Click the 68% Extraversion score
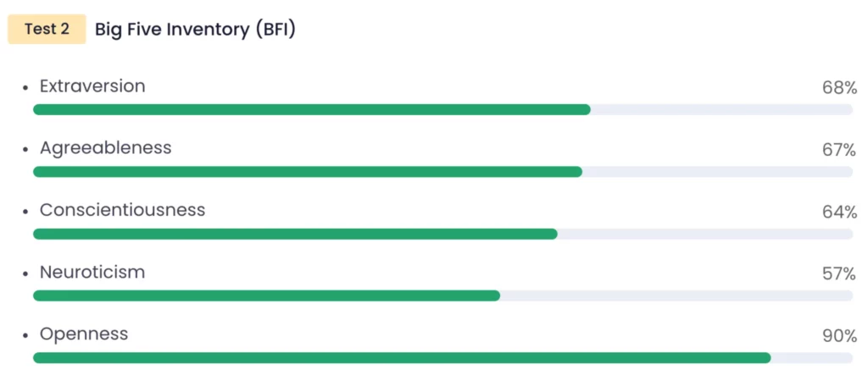 [839, 88]
